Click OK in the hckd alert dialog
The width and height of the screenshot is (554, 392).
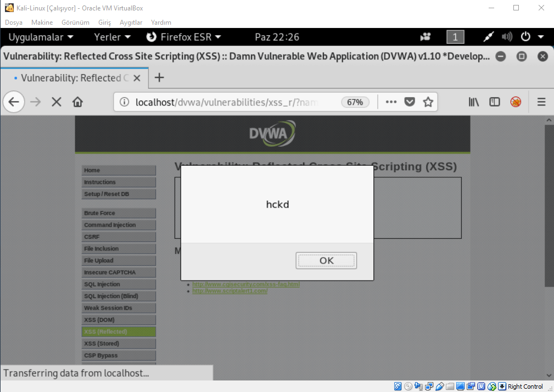326,260
